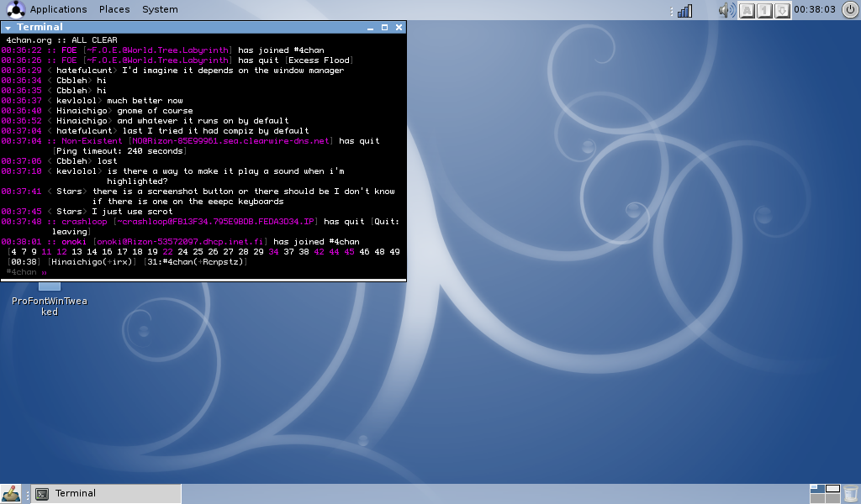Toggle the Caps Lock 'A' indicator
The height and width of the screenshot is (504, 861).
coord(747,10)
